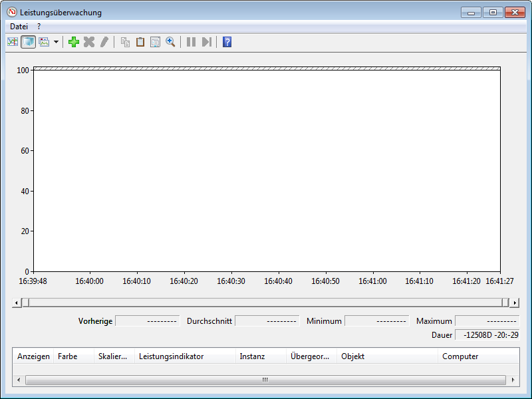Click the Instanz column header

click(x=261, y=356)
